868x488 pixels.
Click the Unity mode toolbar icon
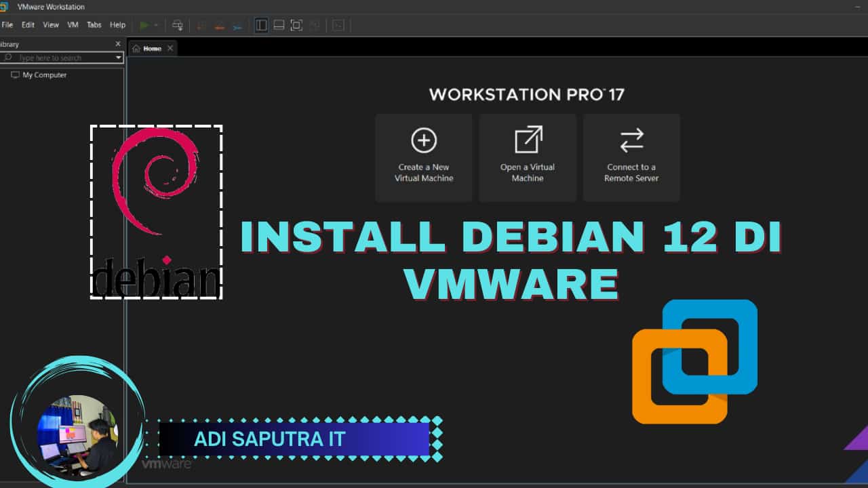(315, 25)
